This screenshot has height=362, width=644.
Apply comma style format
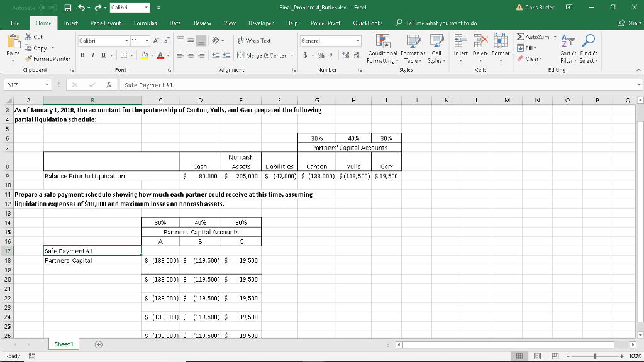point(331,55)
